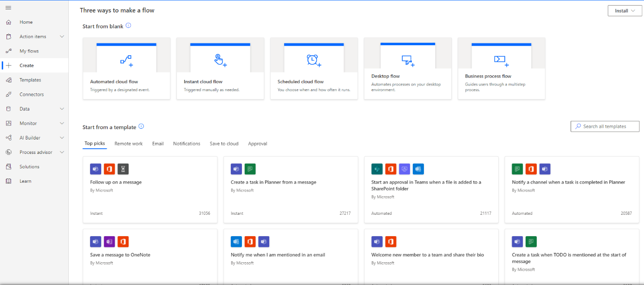Select the Top picks tab
Viewport: 644px width, 285px height.
point(95,144)
